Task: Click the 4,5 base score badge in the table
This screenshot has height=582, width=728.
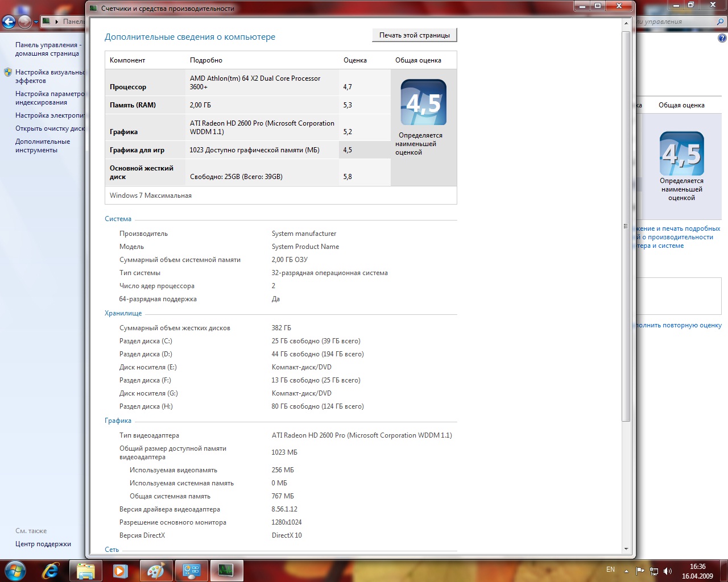Action: click(x=424, y=102)
